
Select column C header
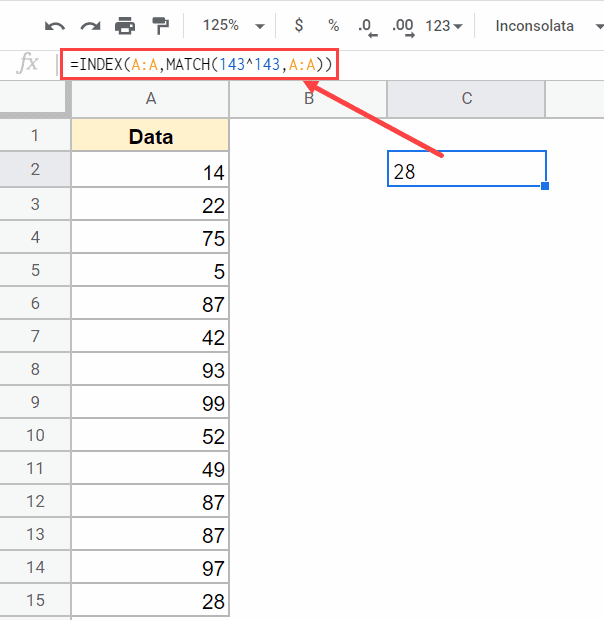(466, 99)
